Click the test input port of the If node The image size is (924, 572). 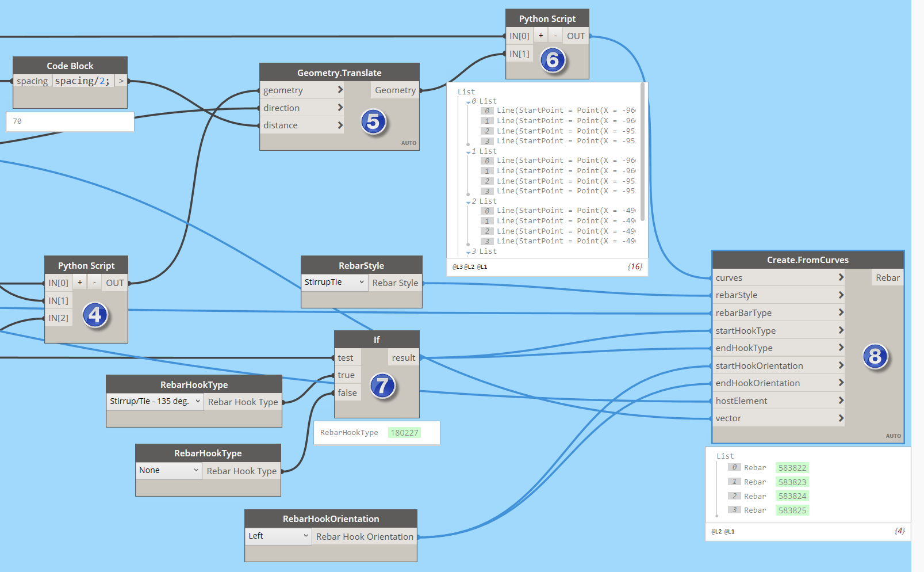coord(348,357)
